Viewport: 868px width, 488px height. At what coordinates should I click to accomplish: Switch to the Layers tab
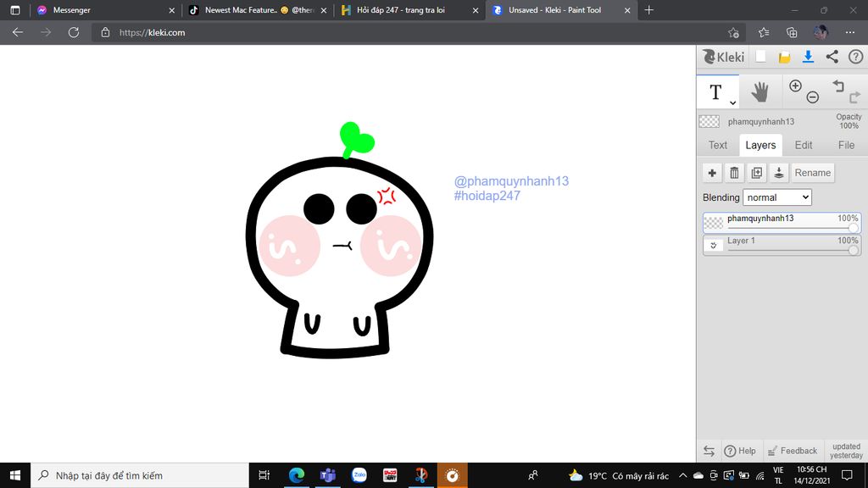point(760,145)
